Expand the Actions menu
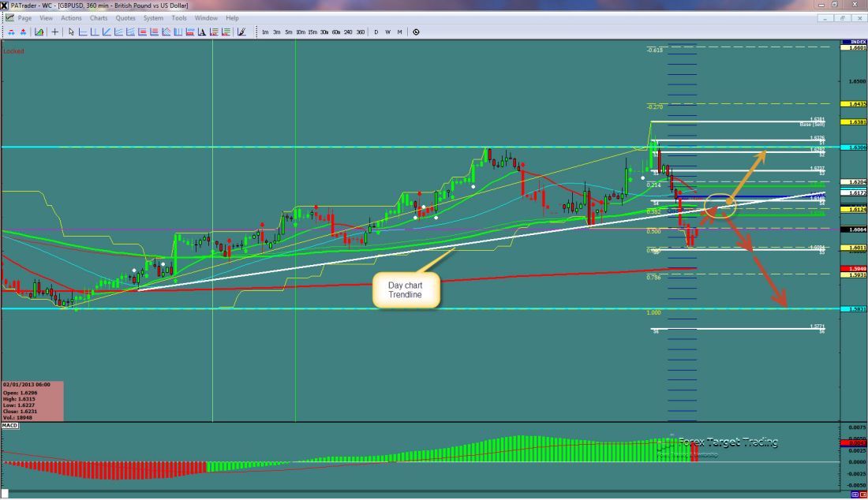This screenshot has width=868, height=500. coord(71,17)
